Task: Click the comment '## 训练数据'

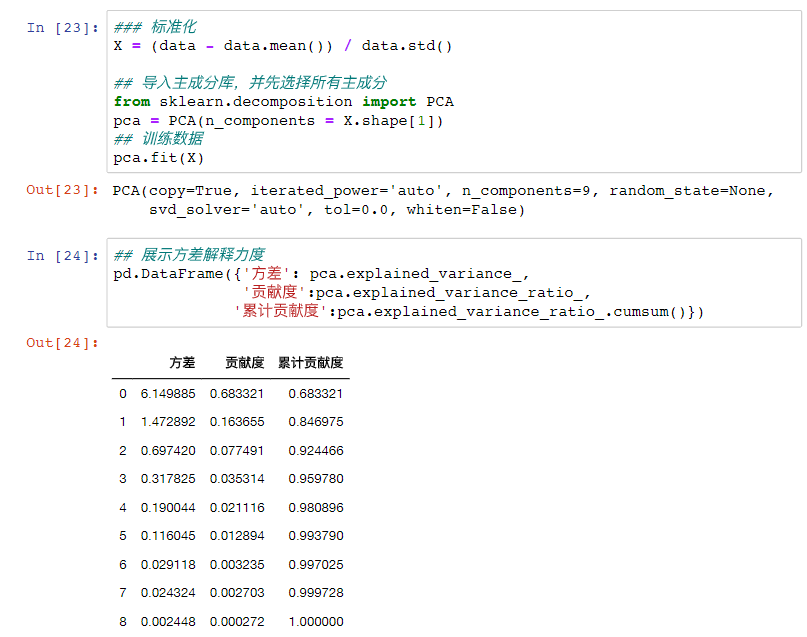Action: 159,139
